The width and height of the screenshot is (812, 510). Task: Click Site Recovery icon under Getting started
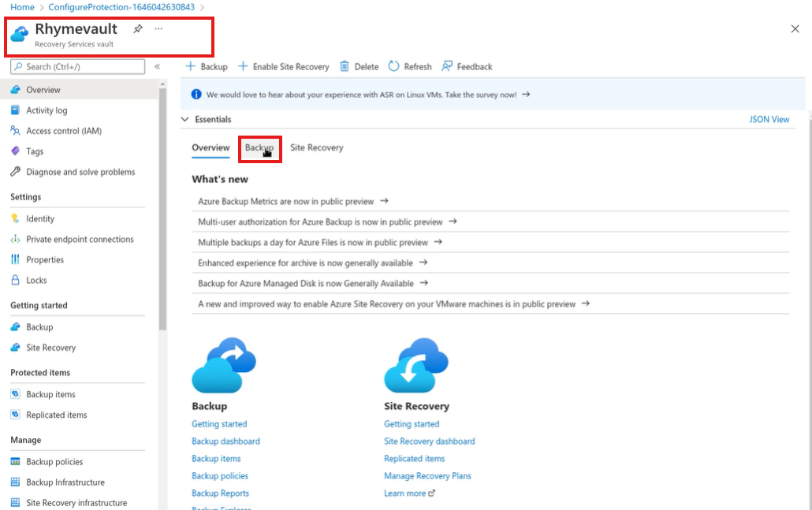click(x=16, y=348)
